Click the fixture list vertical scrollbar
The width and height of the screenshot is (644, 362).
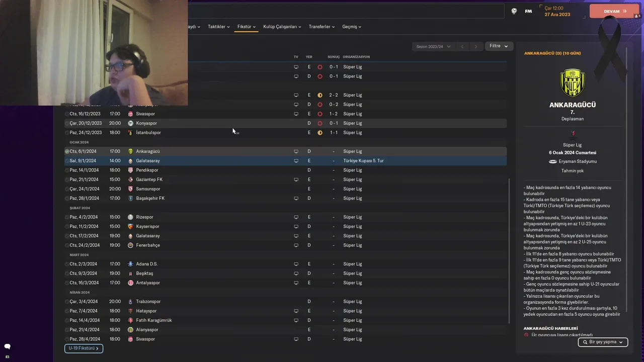tap(509, 251)
